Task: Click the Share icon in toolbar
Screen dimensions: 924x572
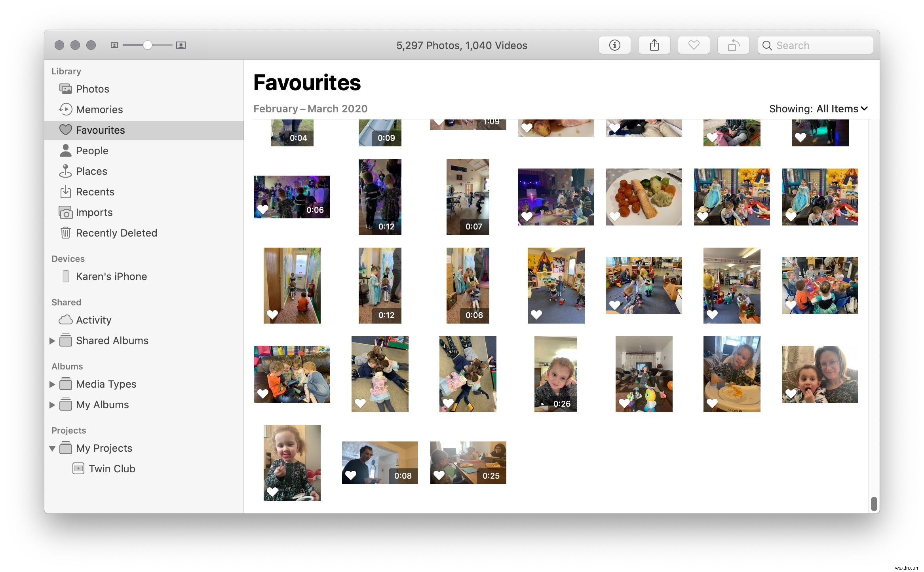Action: point(654,45)
